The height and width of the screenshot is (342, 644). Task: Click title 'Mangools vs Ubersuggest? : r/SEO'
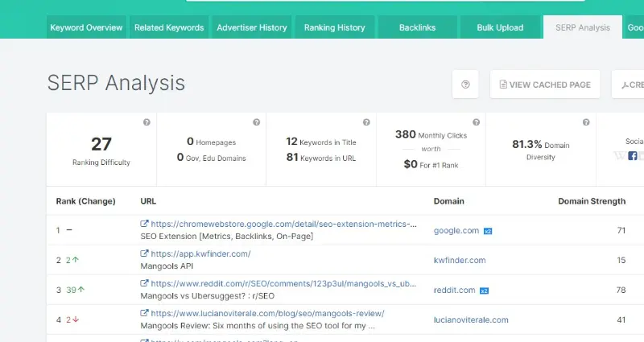(208, 296)
